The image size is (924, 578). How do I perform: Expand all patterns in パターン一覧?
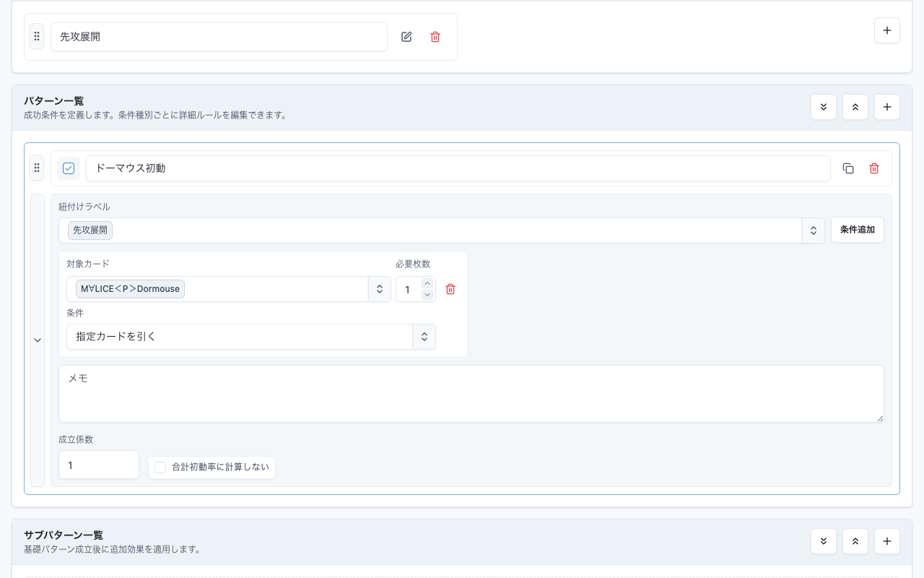click(824, 107)
